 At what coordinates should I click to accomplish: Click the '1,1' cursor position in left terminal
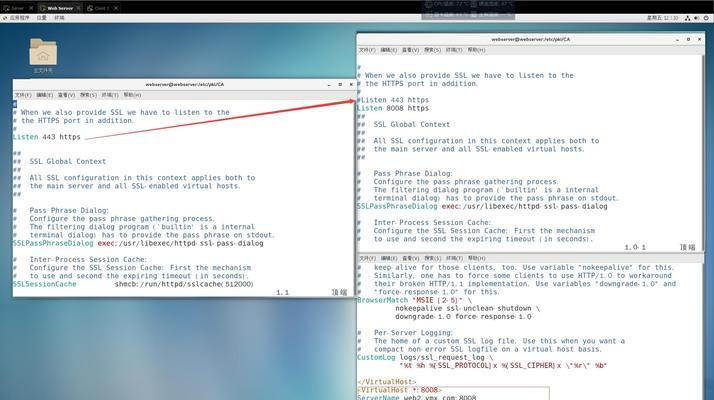point(282,292)
